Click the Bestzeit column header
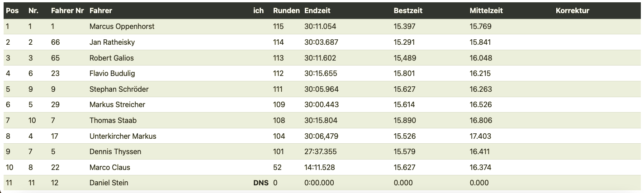Screen dimensions: 644x193 coord(408,10)
